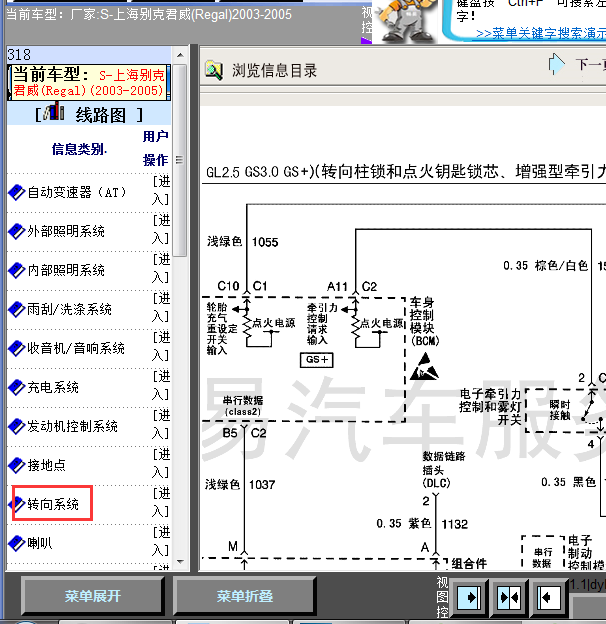The width and height of the screenshot is (606, 624).
Task: Click the view-control right arrow button
Action: point(469,597)
